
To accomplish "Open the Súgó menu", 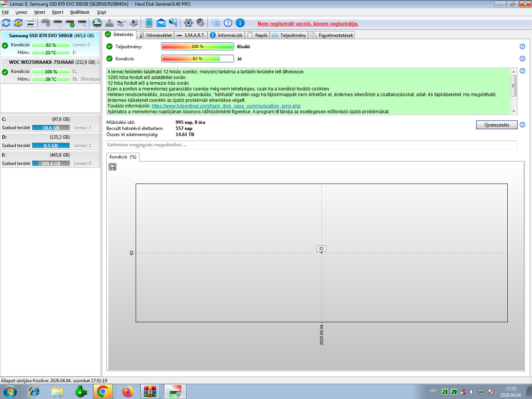I will (101, 12).
